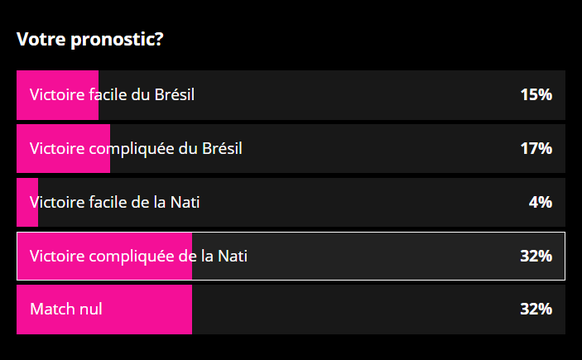Click small pink bar of Victoire facile de la Nati
582x360 pixels.
click(x=27, y=202)
